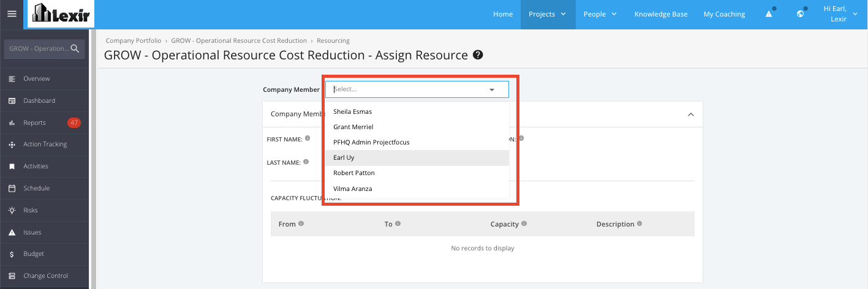
Task: Click the search magnifier icon in sidebar
Action: 75,48
